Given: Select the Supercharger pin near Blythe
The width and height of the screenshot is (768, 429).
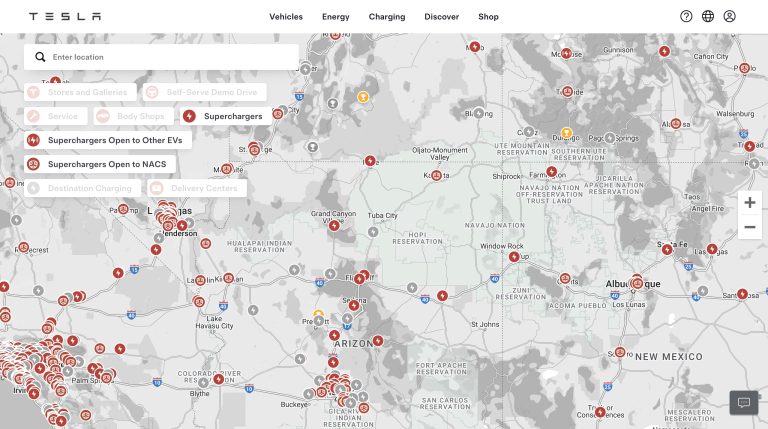Looking at the screenshot, I should 218,379.
